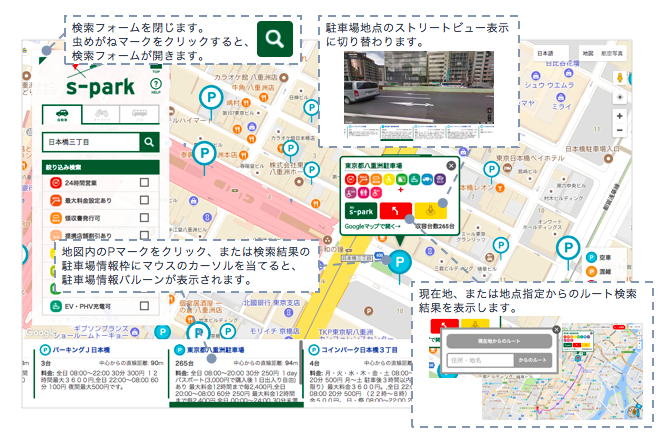671x442 pixels.
Task: Click the orange 領収書発行可 filter icon
Action: (x=56, y=218)
